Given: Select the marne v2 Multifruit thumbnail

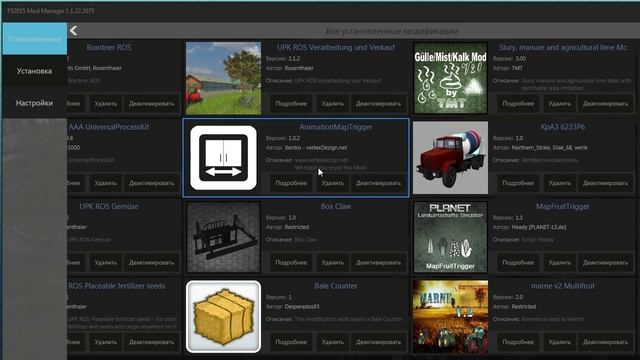Looking at the screenshot, I should point(450,317).
